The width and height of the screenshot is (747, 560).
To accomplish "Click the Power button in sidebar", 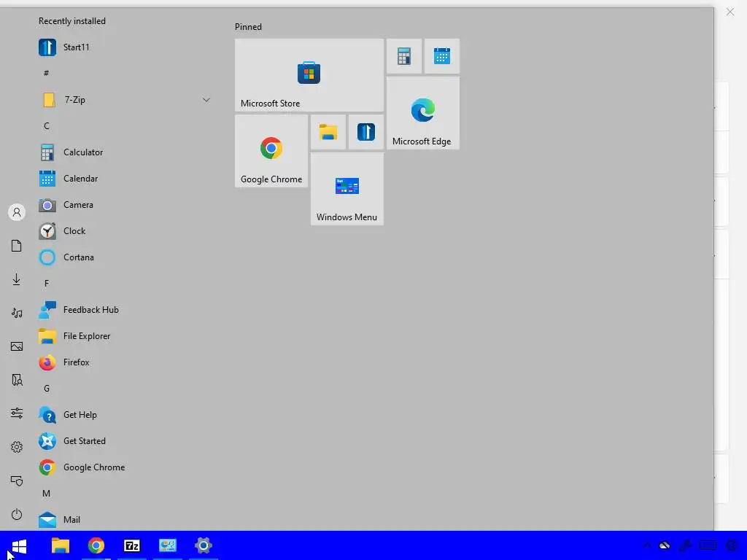I will (x=17, y=514).
